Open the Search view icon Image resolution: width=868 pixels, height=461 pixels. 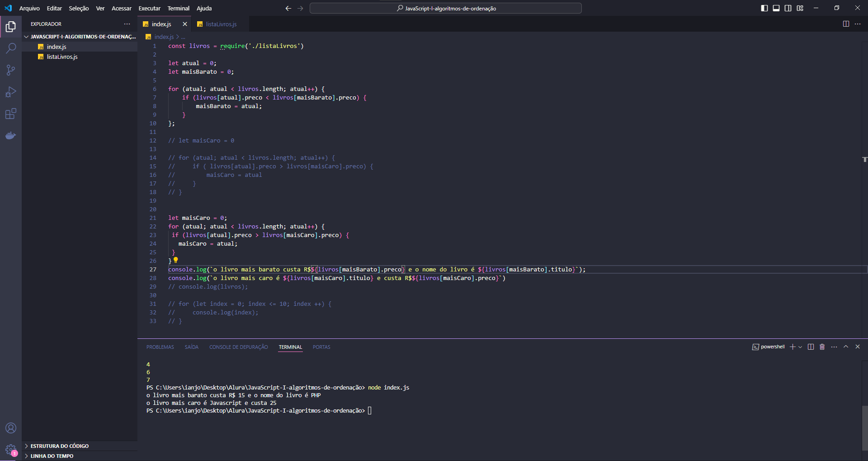(11, 48)
